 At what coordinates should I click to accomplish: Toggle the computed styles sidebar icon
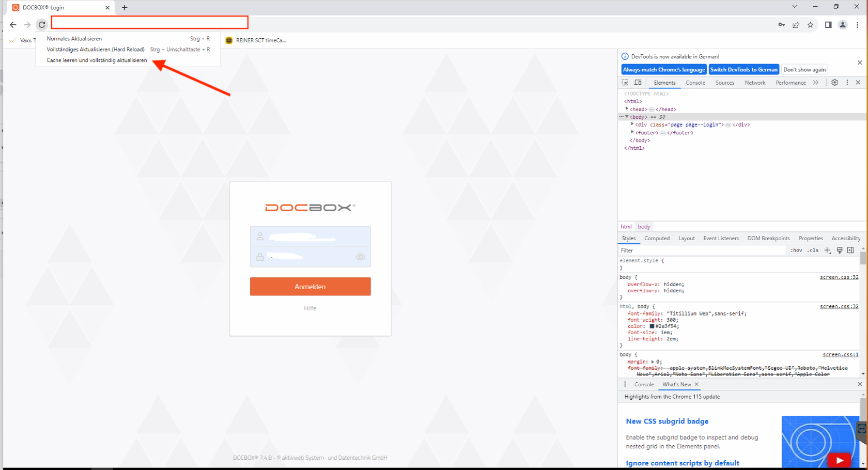(x=850, y=250)
